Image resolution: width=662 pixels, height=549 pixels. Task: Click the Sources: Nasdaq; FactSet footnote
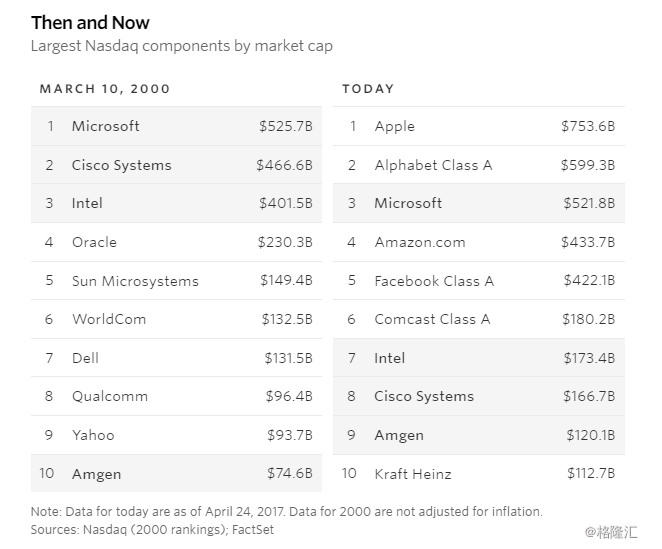(x=152, y=530)
